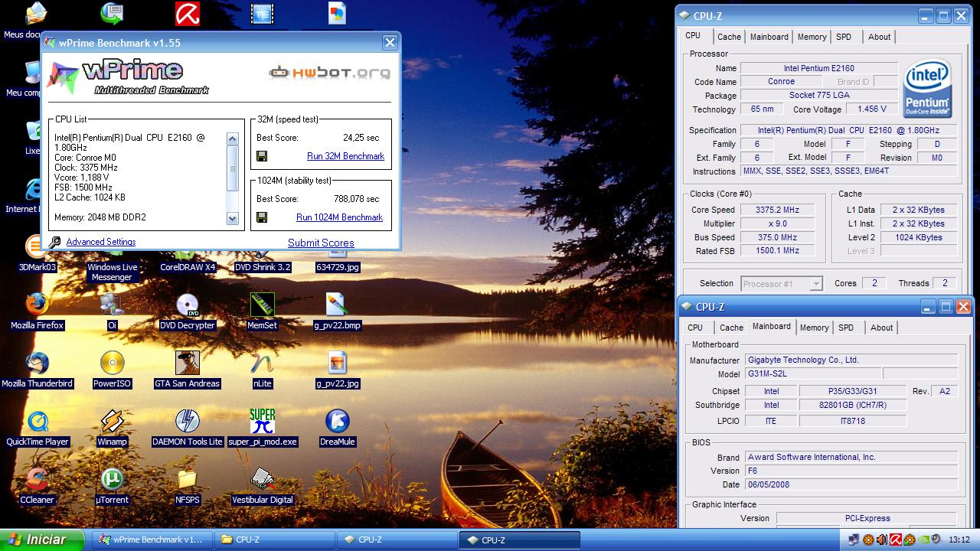Click the G31M-S2L model field
The width and height of the screenshot is (980, 551).
tap(812, 374)
